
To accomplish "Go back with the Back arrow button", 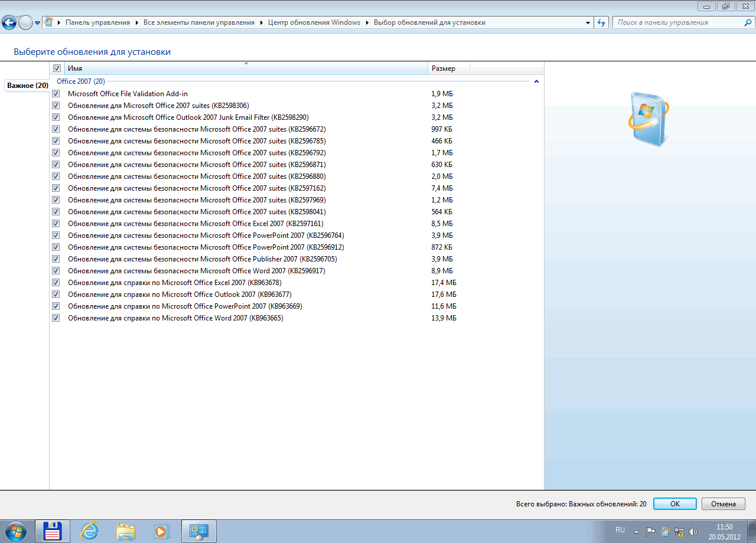I will (x=9, y=23).
